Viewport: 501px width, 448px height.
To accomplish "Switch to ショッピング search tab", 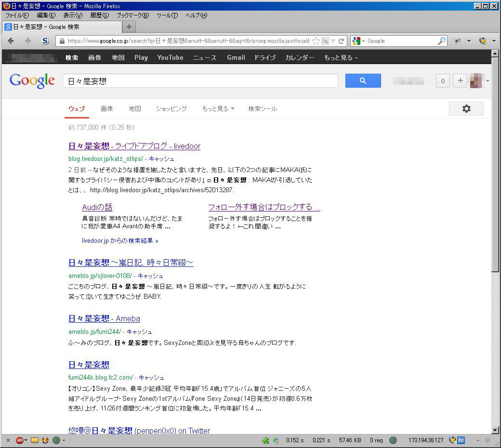I will 171,109.
